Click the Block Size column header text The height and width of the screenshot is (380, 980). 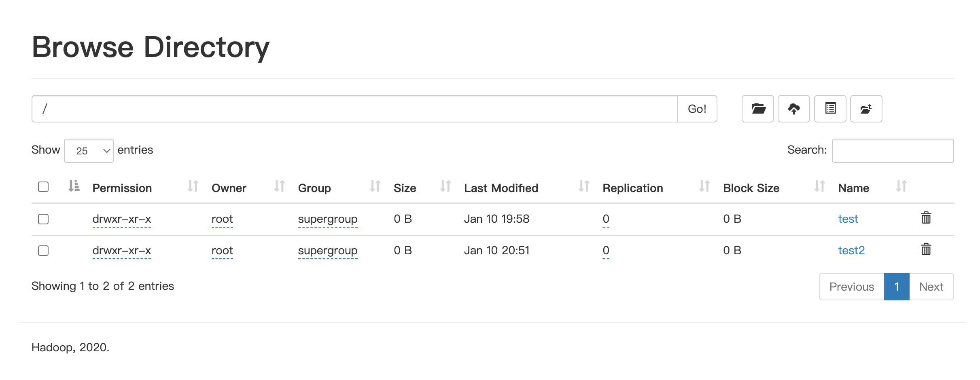751,188
